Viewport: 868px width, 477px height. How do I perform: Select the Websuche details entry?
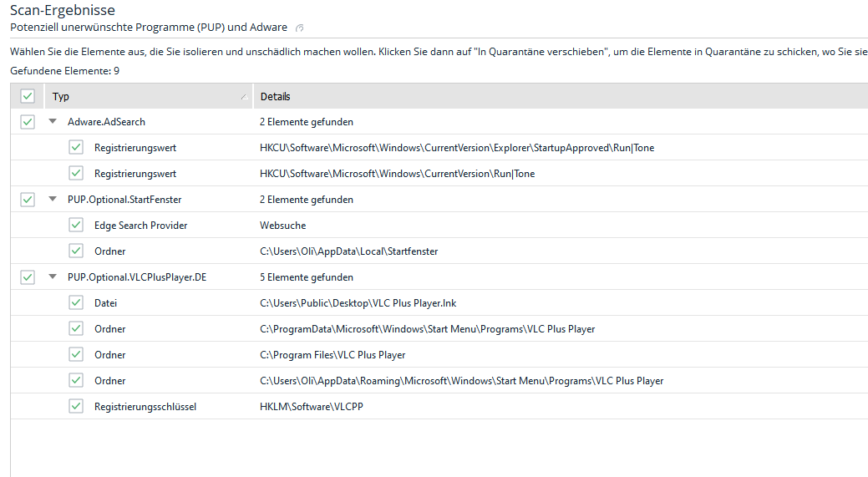pos(283,226)
